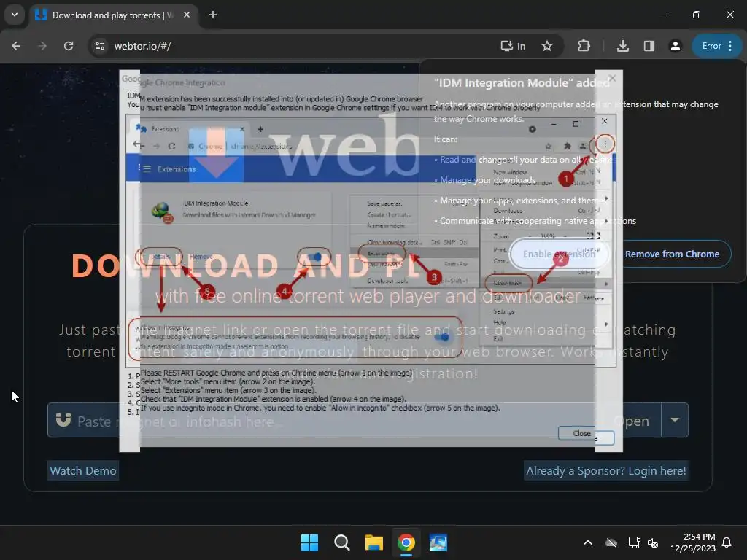
Task: Reload the webtor.io page
Action: (x=69, y=46)
